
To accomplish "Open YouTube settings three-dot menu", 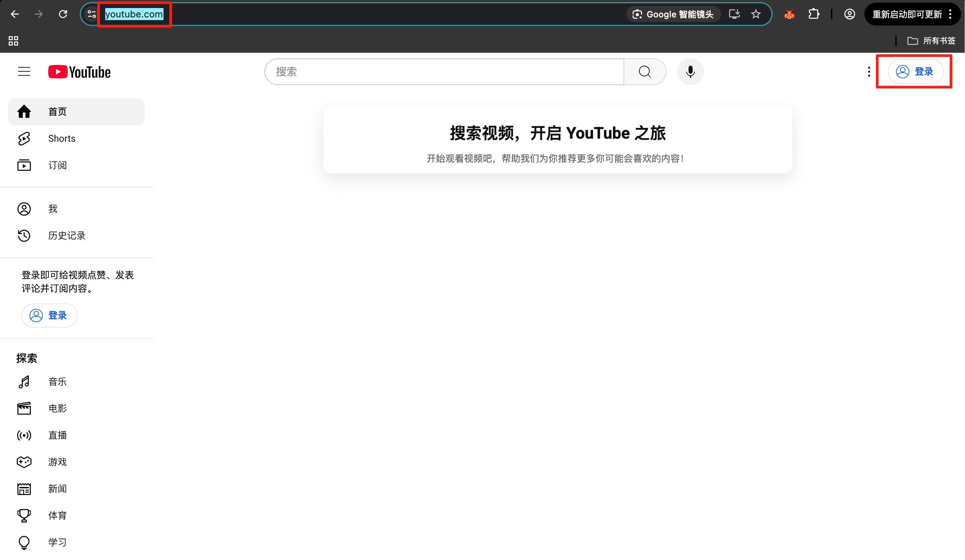I will [868, 72].
